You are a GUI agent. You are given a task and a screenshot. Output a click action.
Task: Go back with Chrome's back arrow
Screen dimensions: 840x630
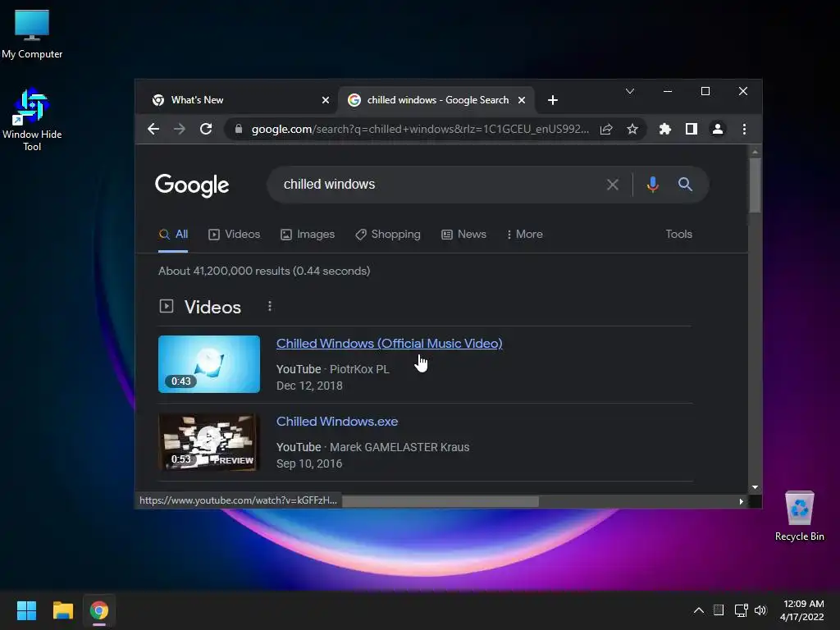pyautogui.click(x=153, y=129)
